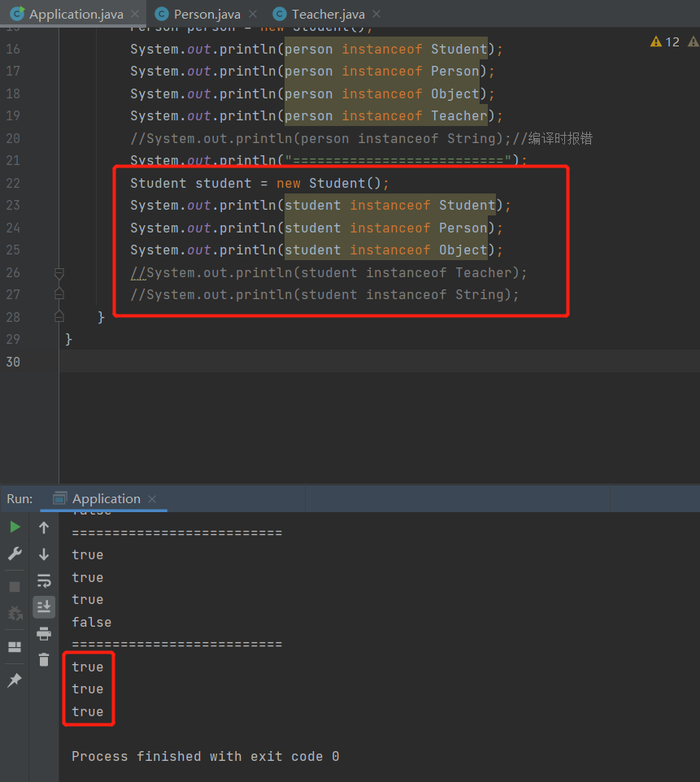The height and width of the screenshot is (782, 700).
Task: Click 'Student student = new Student();' code
Action: coord(259,183)
